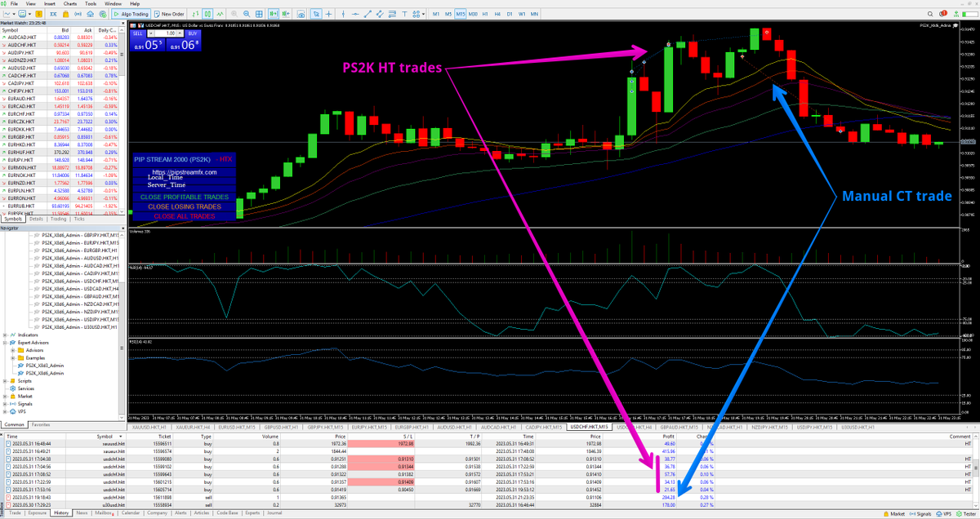Switch to Favorites tab in Navigator
The image size is (980, 519).
pos(41,424)
